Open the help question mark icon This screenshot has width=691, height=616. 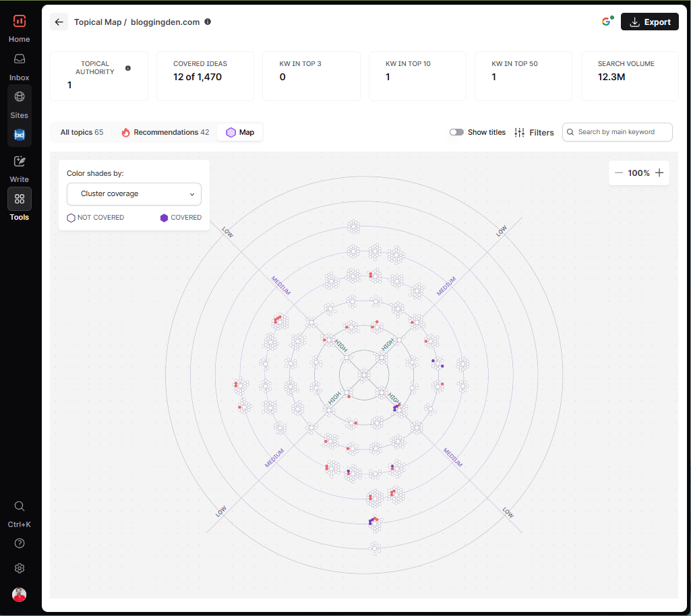20,543
